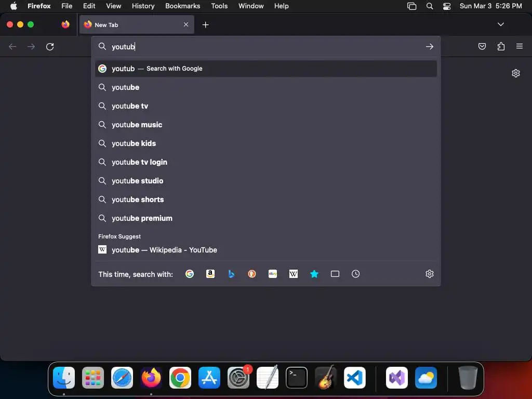Open Control Center in menu bar

[x=447, y=6]
